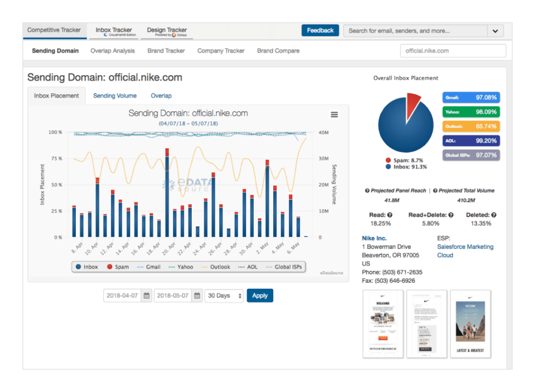Click the Projected Panel Reach help icon

point(367,191)
